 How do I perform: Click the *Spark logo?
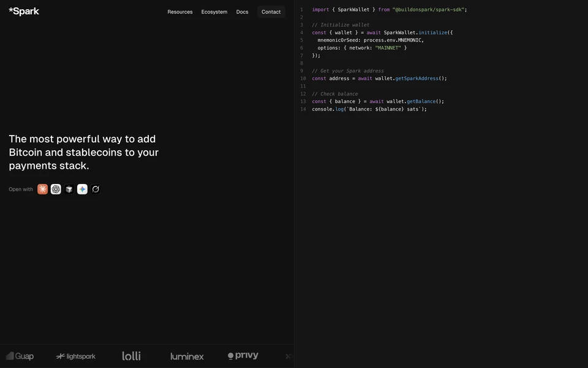(24, 11)
